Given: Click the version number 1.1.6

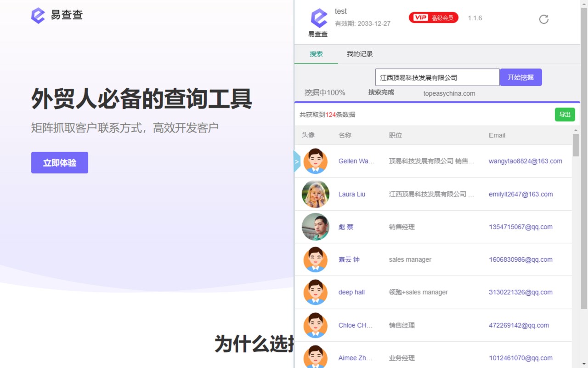Looking at the screenshot, I should point(475,18).
